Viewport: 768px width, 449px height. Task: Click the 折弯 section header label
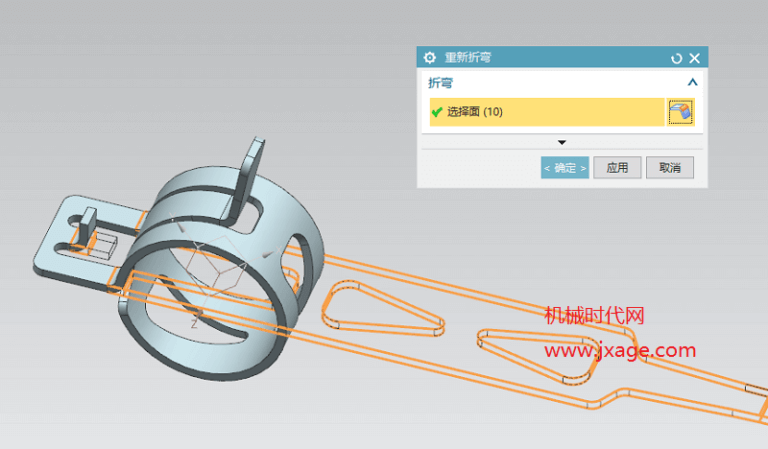(440, 83)
